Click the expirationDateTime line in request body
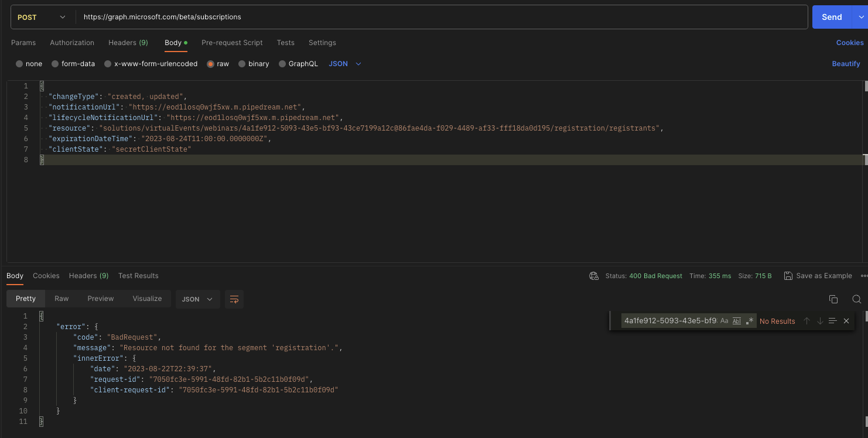The height and width of the screenshot is (438, 868). coord(160,139)
